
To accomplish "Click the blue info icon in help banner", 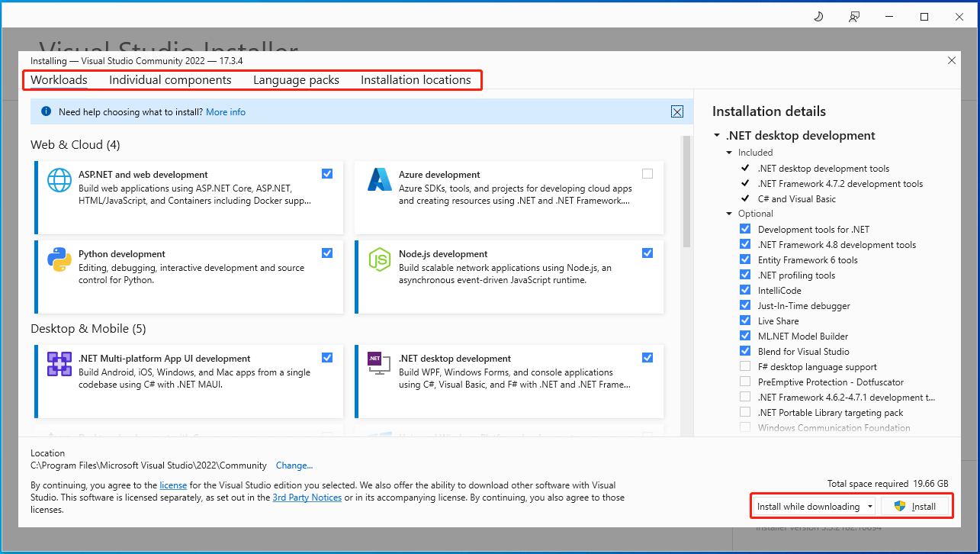I will [x=45, y=112].
